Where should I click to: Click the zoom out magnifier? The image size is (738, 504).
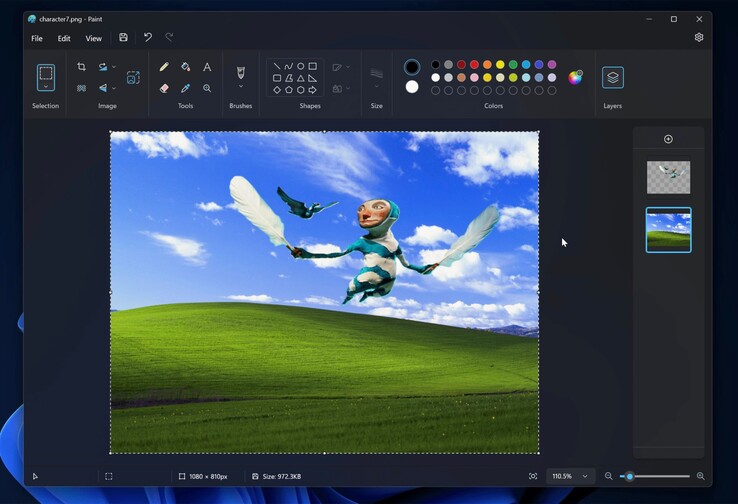click(x=609, y=476)
